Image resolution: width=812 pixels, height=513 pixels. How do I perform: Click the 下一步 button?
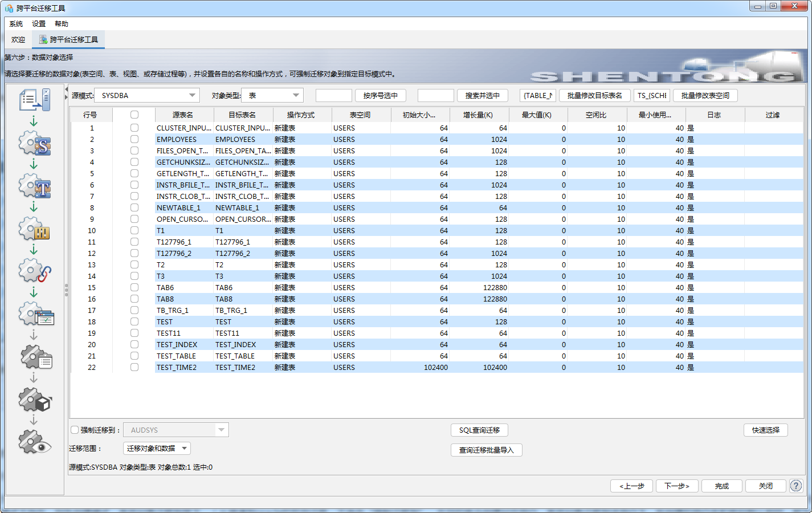(676, 486)
